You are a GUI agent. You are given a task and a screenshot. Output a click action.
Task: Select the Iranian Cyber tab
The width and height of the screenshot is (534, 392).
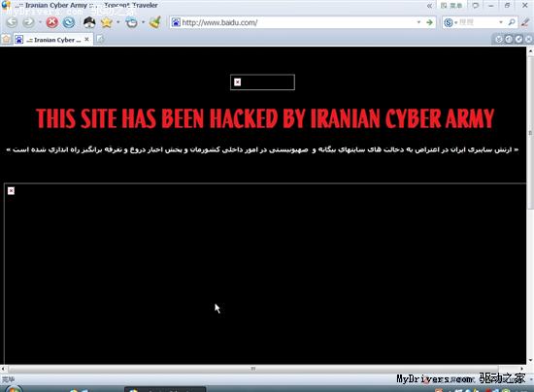click(52, 40)
